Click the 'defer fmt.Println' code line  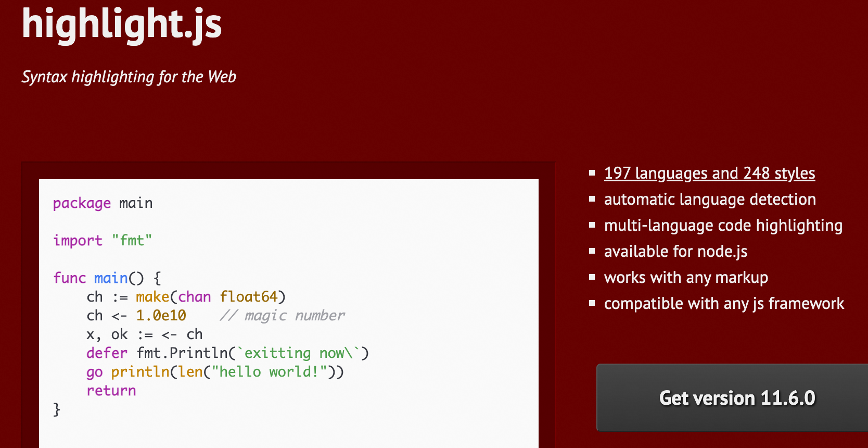click(x=227, y=353)
